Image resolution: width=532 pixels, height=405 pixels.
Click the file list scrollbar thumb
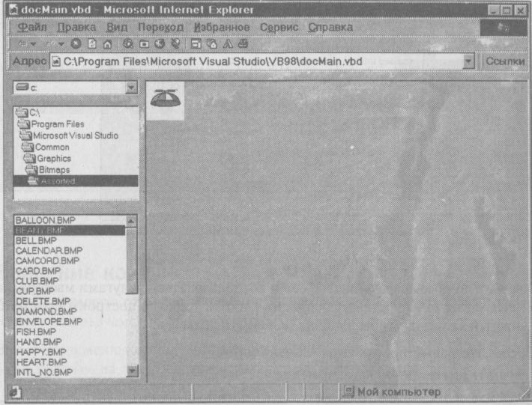(131, 261)
